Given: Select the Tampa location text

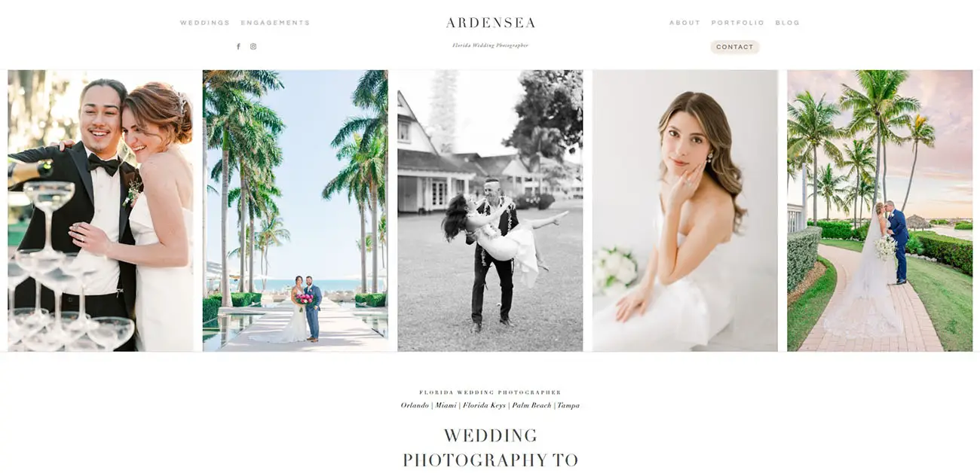Looking at the screenshot, I should tap(568, 405).
